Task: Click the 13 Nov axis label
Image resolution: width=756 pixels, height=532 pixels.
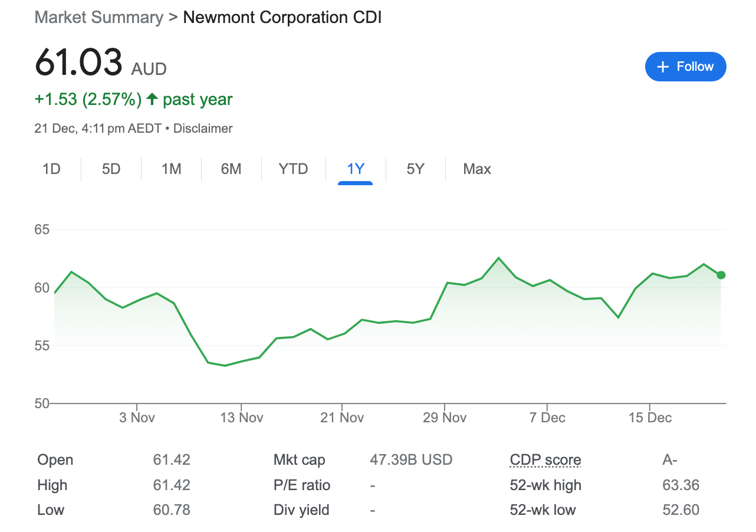Action: 242,418
